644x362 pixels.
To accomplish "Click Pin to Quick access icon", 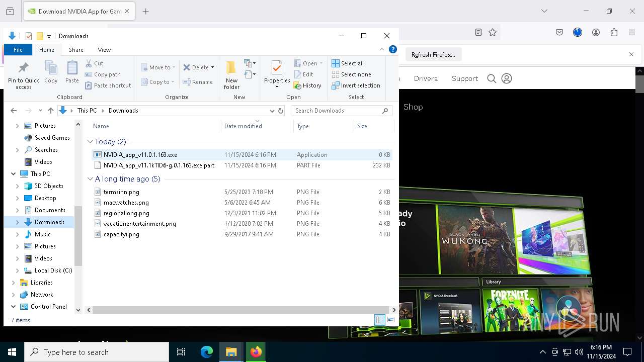I will click(23, 75).
